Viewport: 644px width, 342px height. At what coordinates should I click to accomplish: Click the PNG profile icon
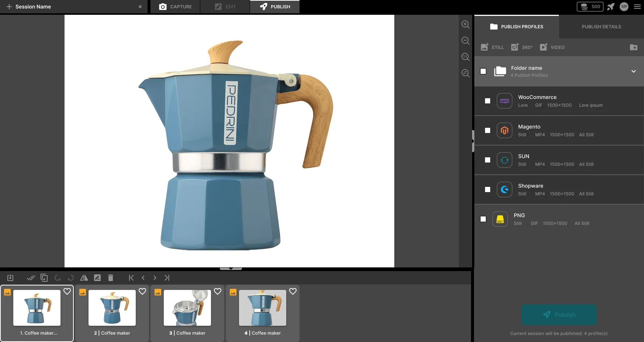click(x=500, y=219)
